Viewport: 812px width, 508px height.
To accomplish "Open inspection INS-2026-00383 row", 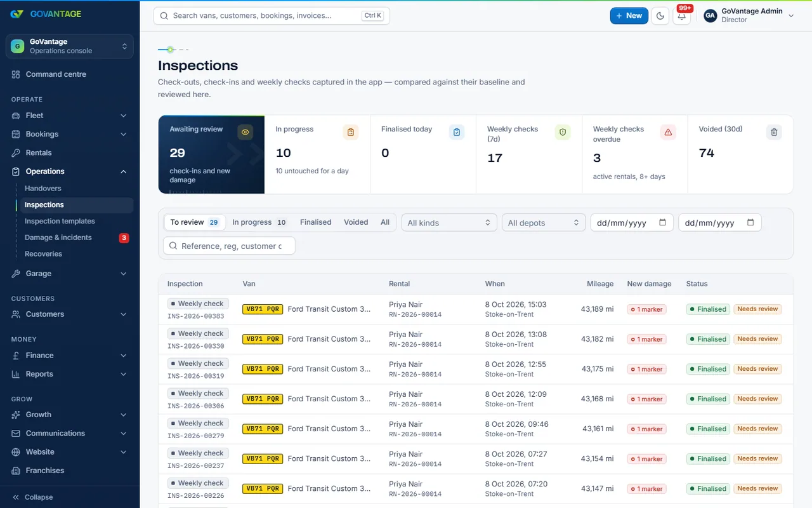I will coord(476,309).
